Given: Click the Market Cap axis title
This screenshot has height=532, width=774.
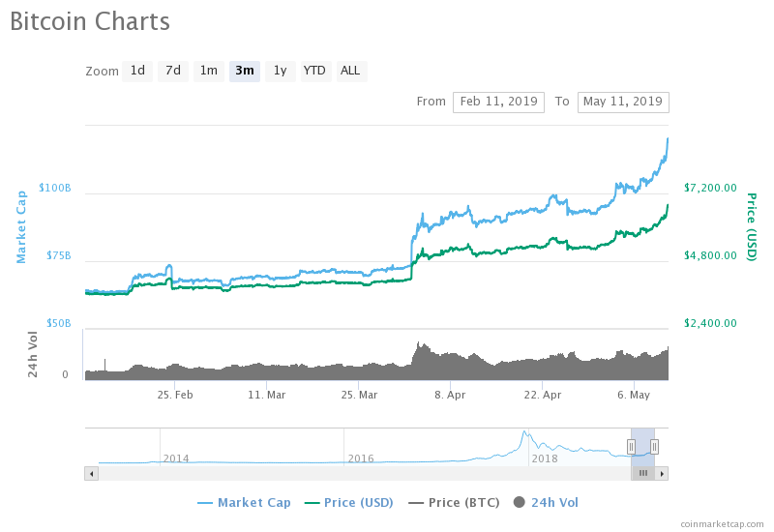Looking at the screenshot, I should coord(20,227).
